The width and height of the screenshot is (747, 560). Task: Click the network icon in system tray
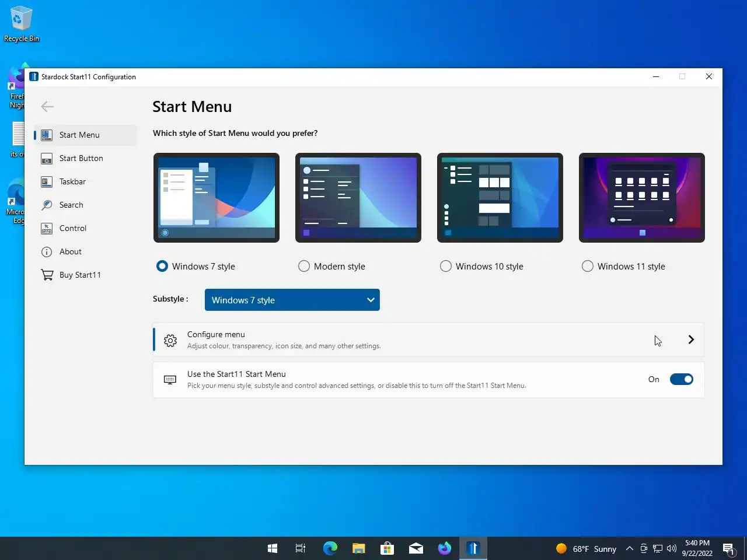pos(658,548)
